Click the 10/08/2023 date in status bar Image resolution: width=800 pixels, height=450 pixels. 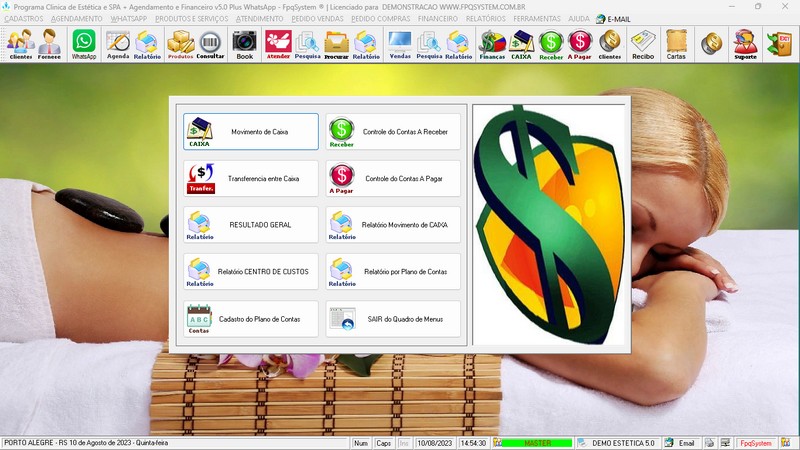[x=435, y=443]
